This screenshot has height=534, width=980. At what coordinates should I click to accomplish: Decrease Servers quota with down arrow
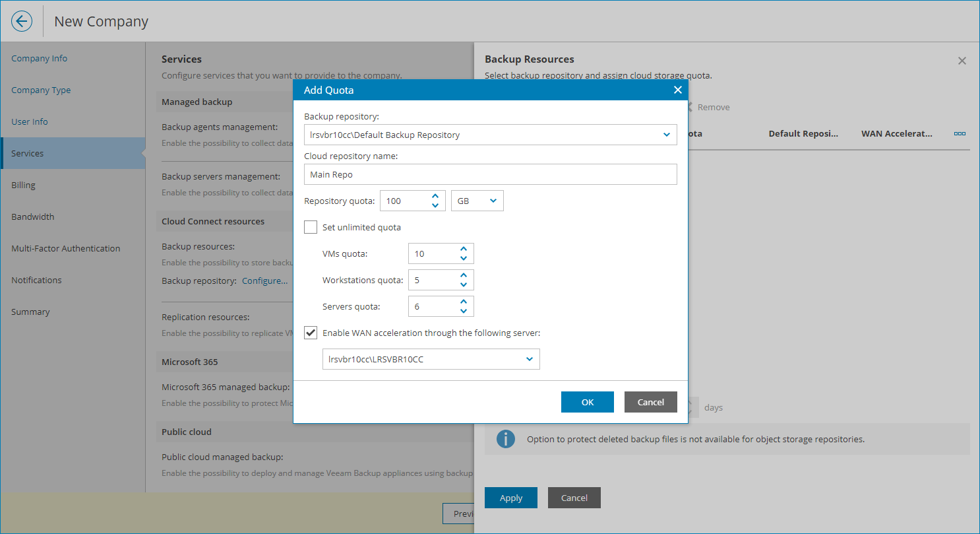pos(464,311)
